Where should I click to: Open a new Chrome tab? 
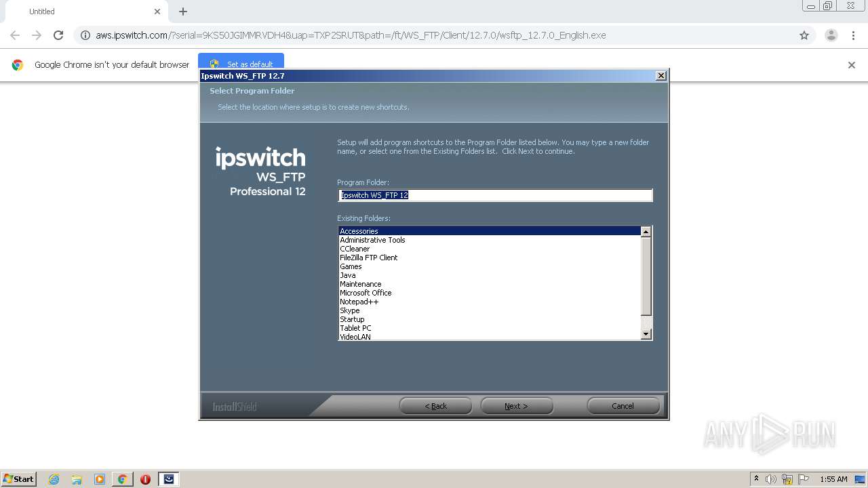pyautogui.click(x=183, y=12)
